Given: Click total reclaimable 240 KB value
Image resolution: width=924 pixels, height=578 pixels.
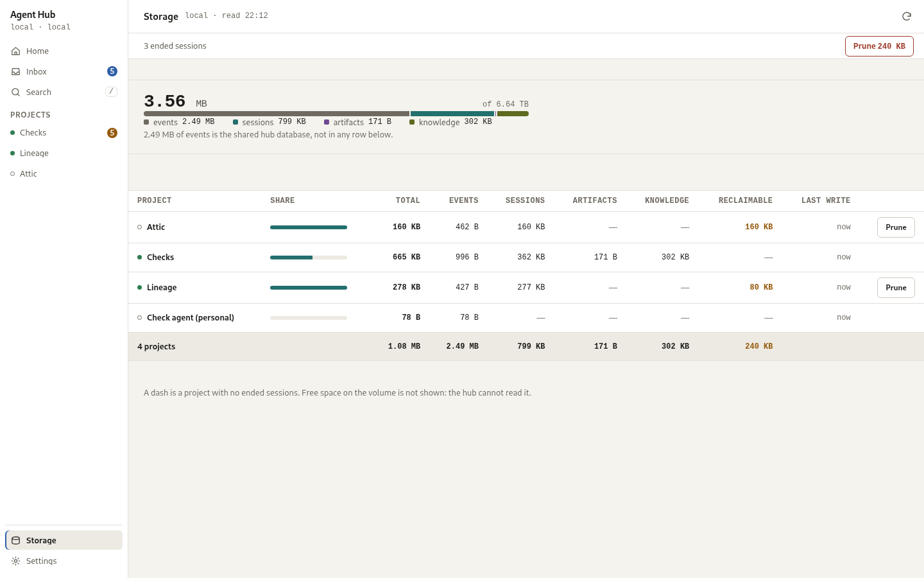Looking at the screenshot, I should point(759,347).
